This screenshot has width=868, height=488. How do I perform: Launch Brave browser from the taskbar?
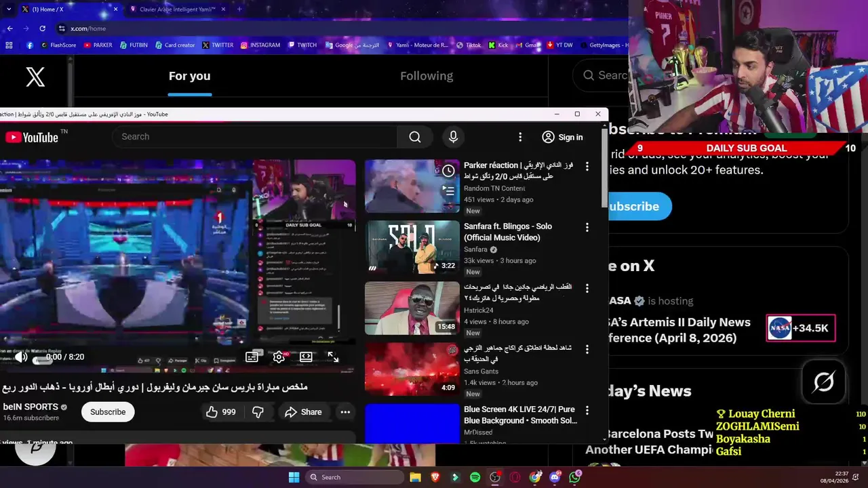coord(435,477)
